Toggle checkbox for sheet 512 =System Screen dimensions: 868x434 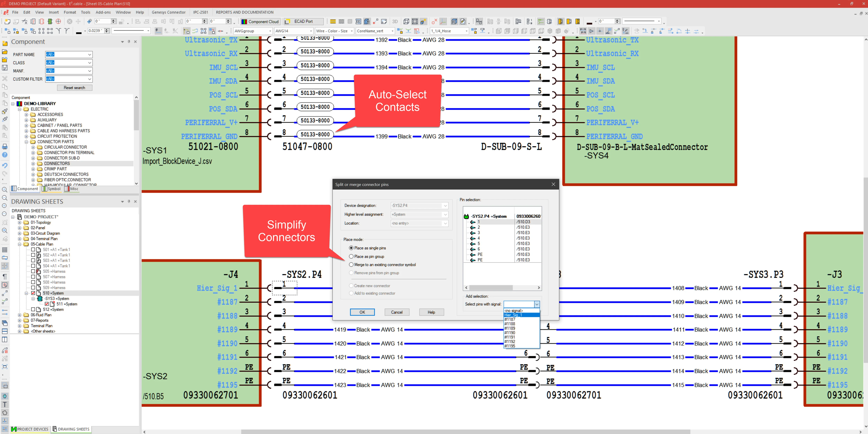33,309
